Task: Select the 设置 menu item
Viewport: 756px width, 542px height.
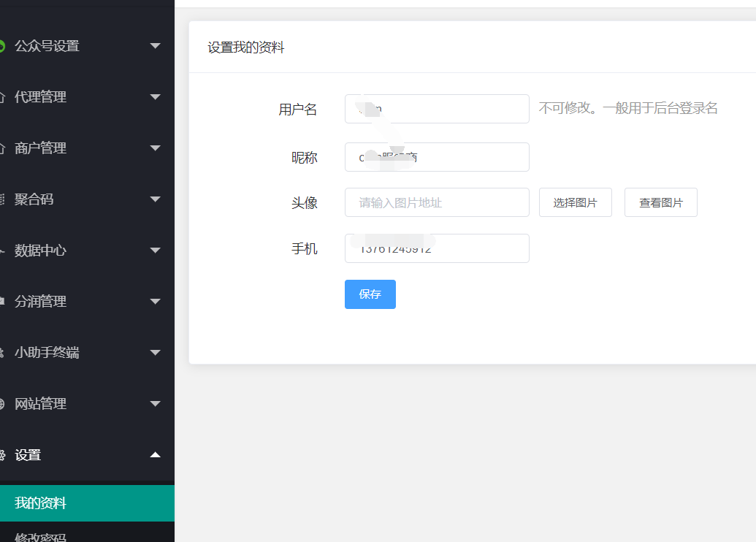Action: tap(87, 455)
